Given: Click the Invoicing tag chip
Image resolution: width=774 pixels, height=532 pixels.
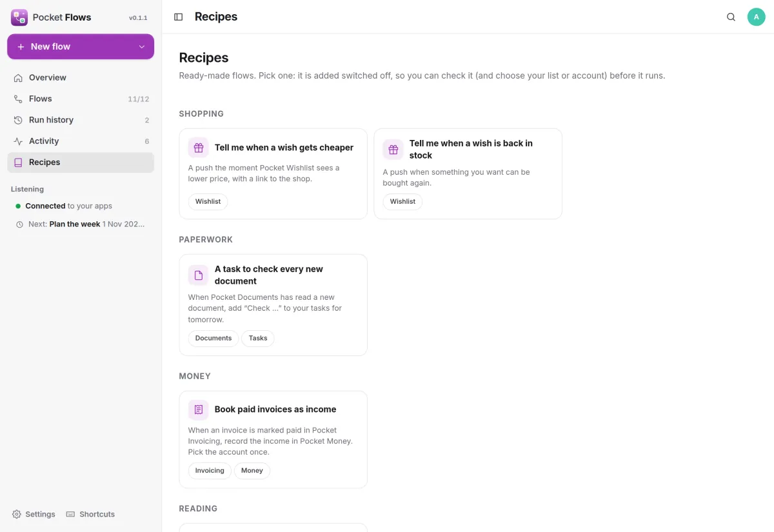Looking at the screenshot, I should pyautogui.click(x=210, y=471).
